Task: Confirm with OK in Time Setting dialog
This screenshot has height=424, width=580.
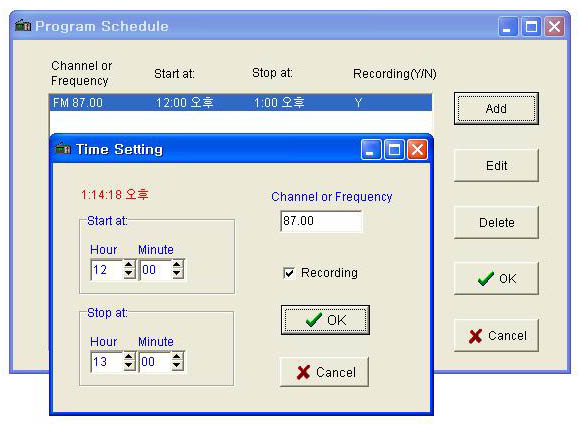Action: (x=325, y=320)
